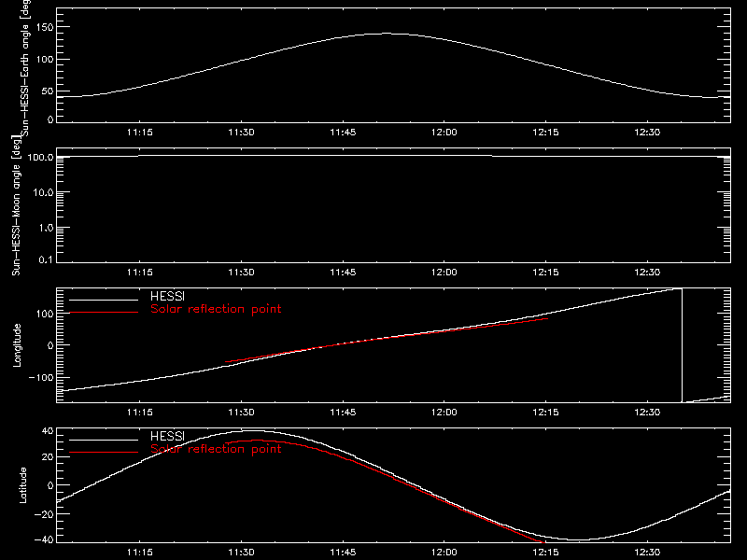This screenshot has height=560, width=747.
Task: Click the 50 tick on Sun-HESSI-Earth axis
Action: point(48,91)
